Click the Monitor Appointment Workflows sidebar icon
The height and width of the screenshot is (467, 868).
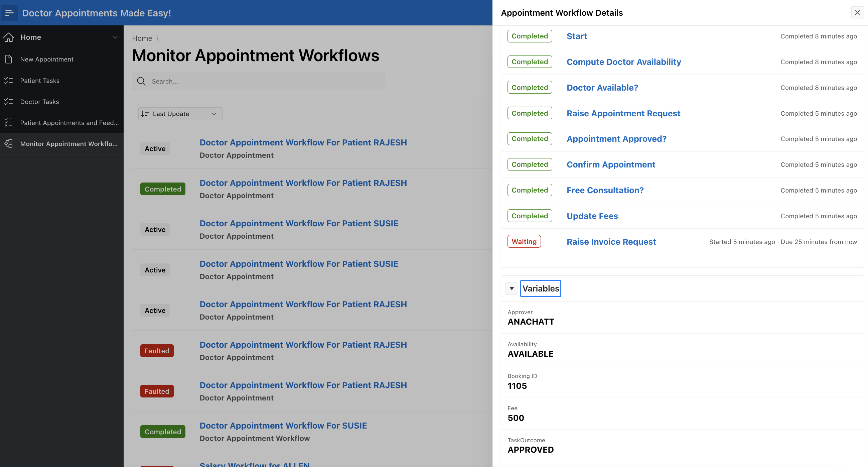tap(9, 144)
